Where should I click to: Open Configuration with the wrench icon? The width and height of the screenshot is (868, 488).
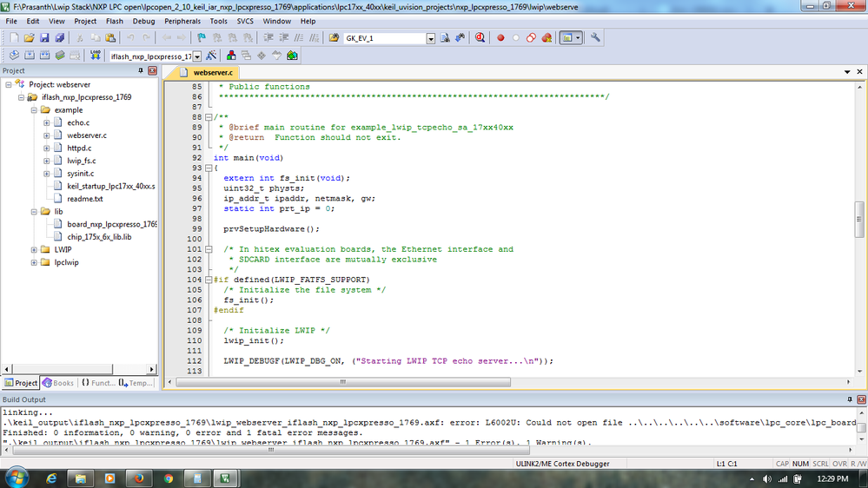point(595,37)
